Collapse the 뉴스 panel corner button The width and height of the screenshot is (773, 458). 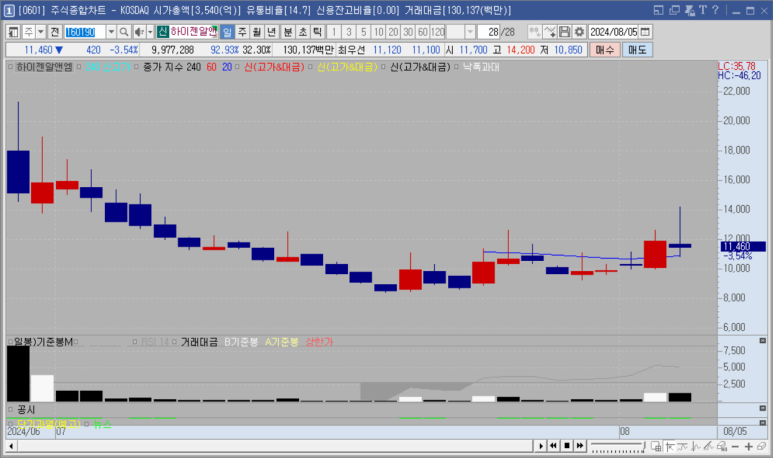(x=762, y=423)
